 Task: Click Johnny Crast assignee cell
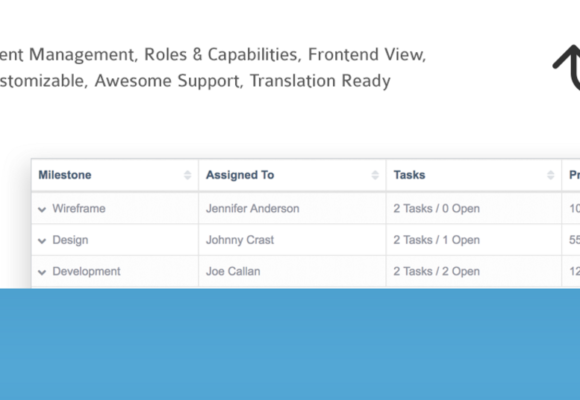coord(292,240)
